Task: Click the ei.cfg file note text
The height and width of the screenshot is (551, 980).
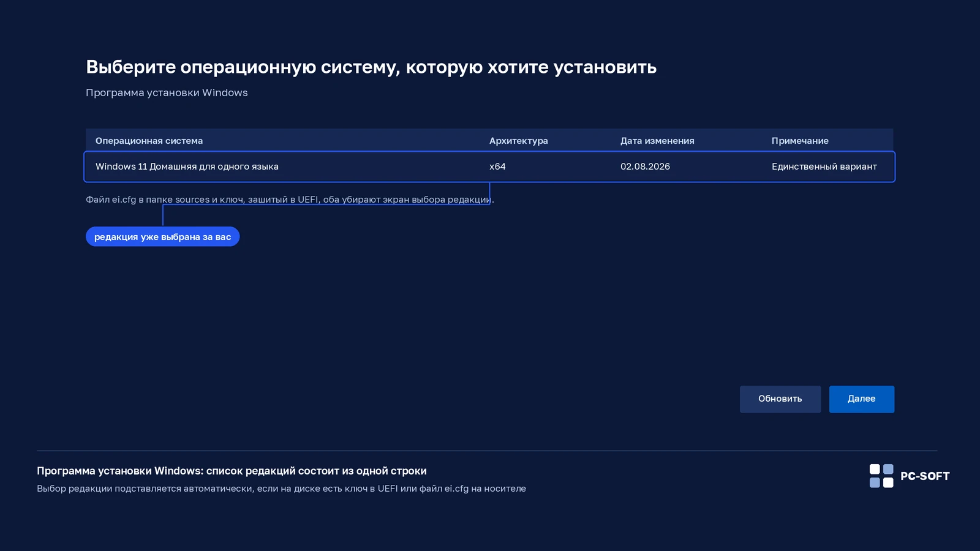Action: [x=290, y=200]
